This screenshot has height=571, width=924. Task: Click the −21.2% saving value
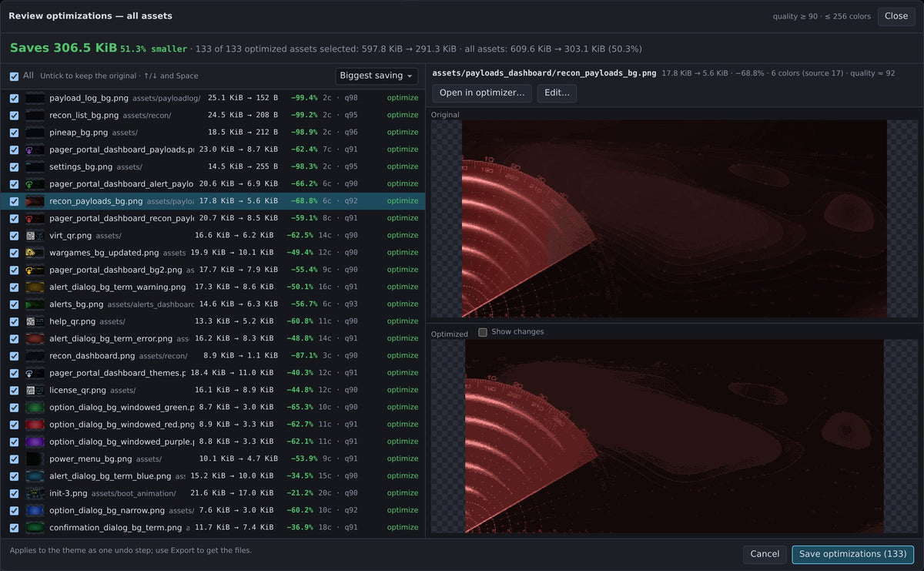[x=302, y=493]
